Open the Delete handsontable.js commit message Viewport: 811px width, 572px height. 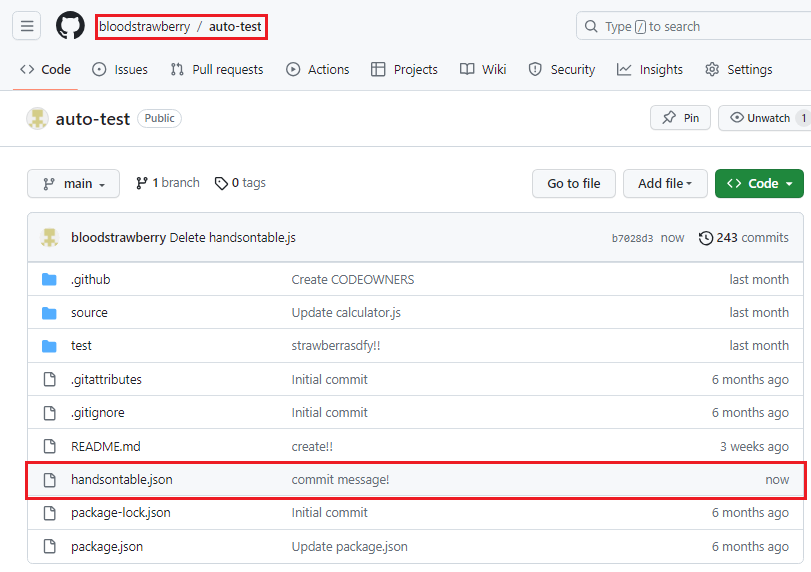coord(233,238)
